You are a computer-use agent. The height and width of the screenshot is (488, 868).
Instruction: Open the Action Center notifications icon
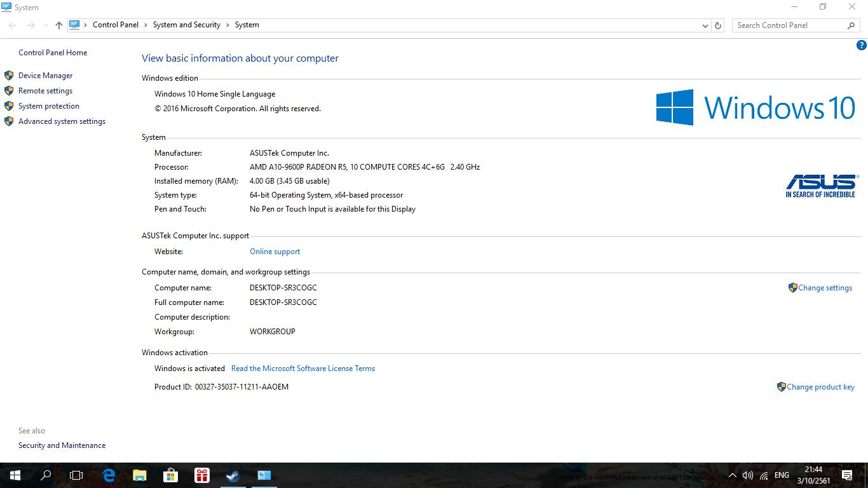(847, 475)
